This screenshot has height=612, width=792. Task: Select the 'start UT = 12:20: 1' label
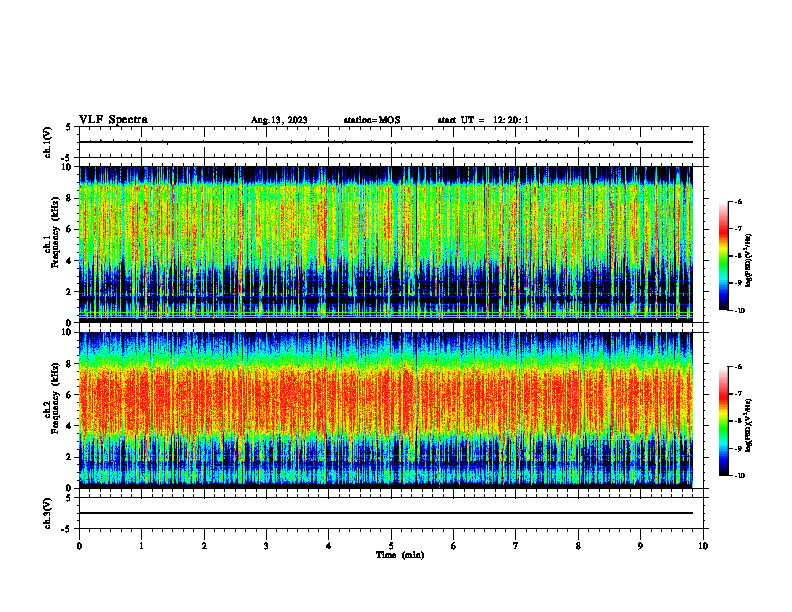pyautogui.click(x=483, y=120)
